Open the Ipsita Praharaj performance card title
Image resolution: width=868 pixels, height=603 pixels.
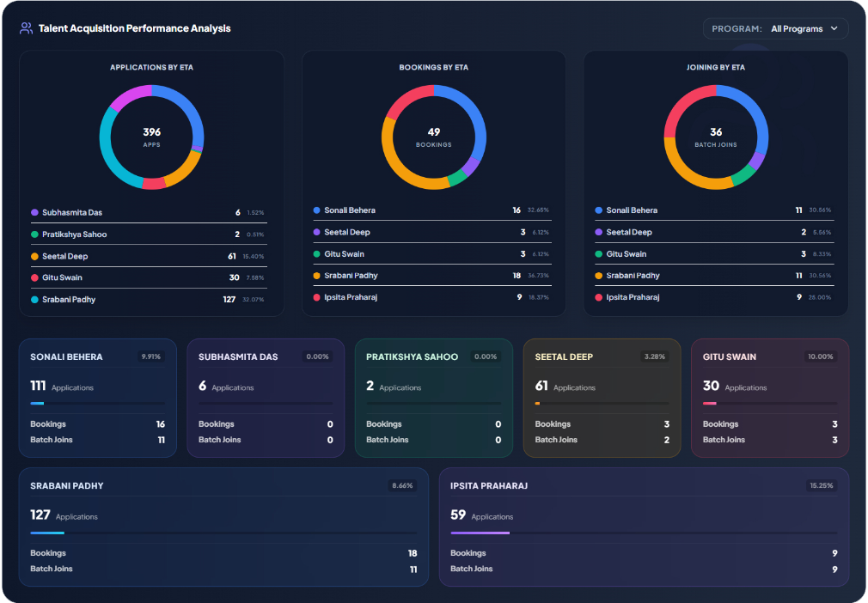pyautogui.click(x=489, y=485)
